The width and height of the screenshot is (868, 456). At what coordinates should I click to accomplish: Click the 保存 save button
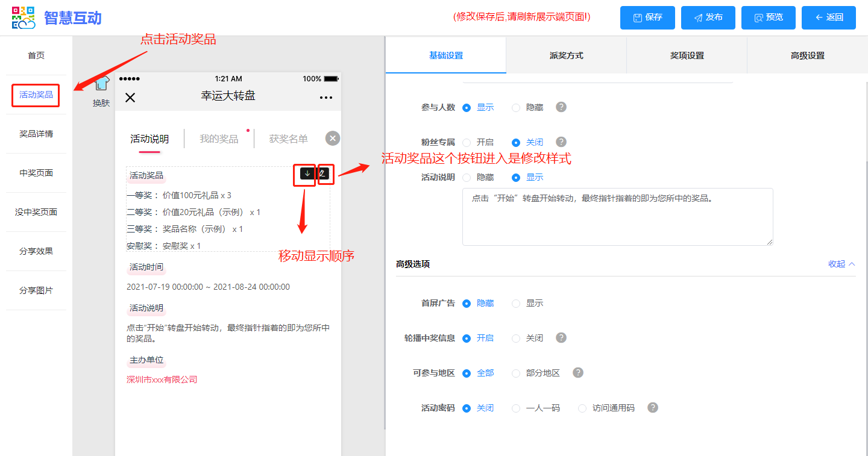tap(647, 17)
